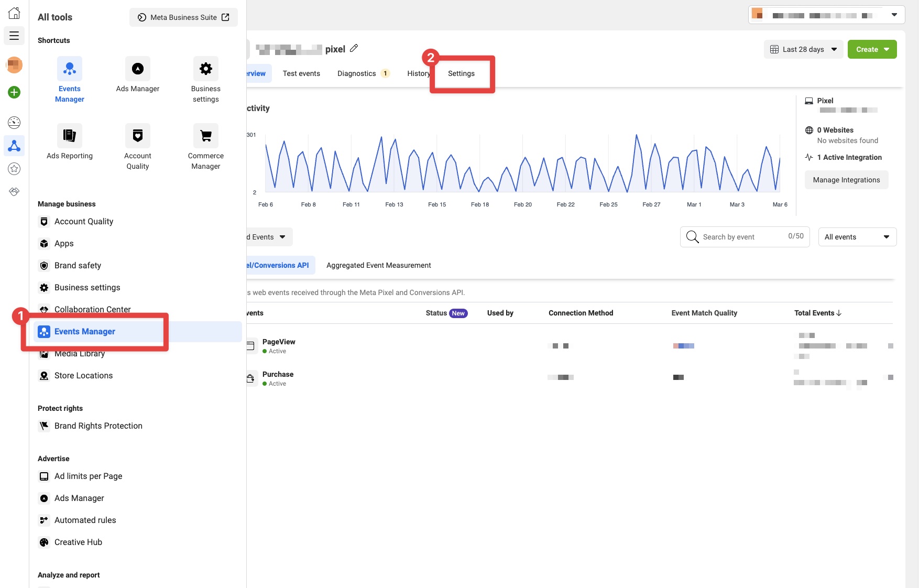
Task: Click Manage Integrations button
Action: coord(846,180)
